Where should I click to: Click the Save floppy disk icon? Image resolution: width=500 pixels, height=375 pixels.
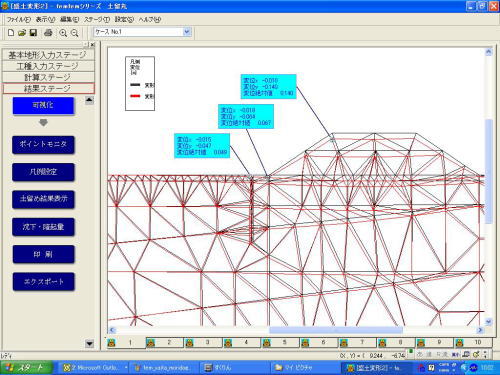[33, 33]
